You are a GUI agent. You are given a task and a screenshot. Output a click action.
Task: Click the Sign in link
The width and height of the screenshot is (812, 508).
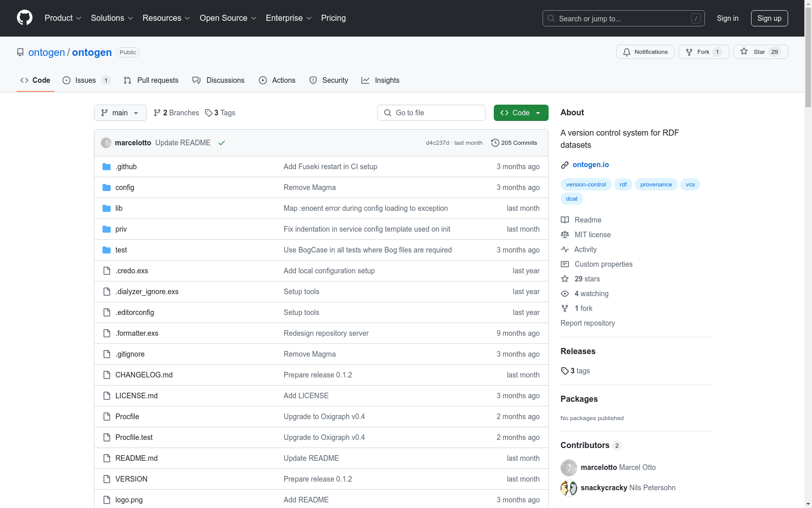coord(728,18)
